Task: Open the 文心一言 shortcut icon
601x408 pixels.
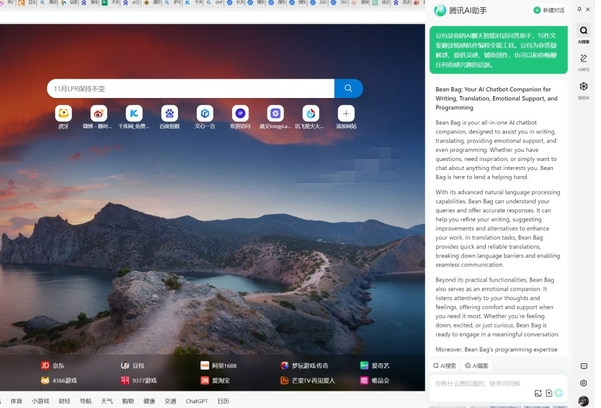Action: 205,114
